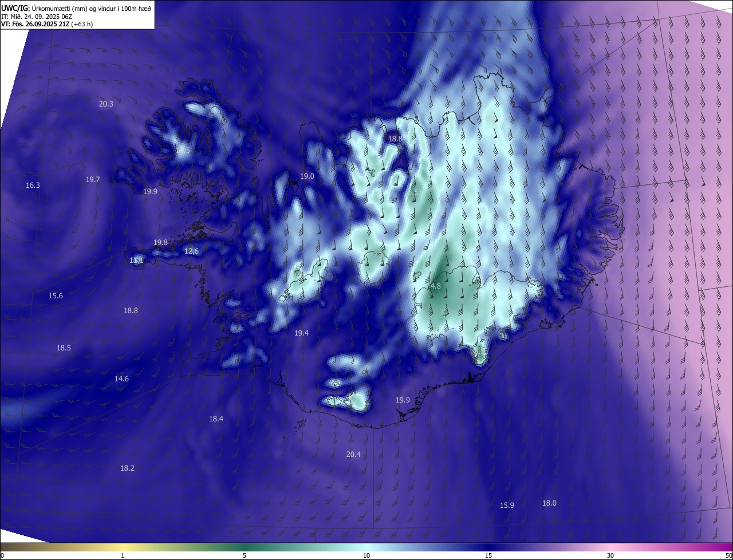Click the 15.9 value label on the map

click(507, 506)
